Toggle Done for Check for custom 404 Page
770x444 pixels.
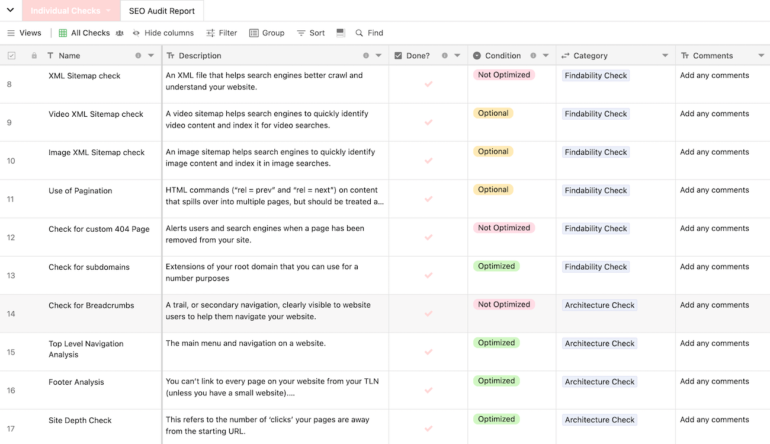coord(428,237)
